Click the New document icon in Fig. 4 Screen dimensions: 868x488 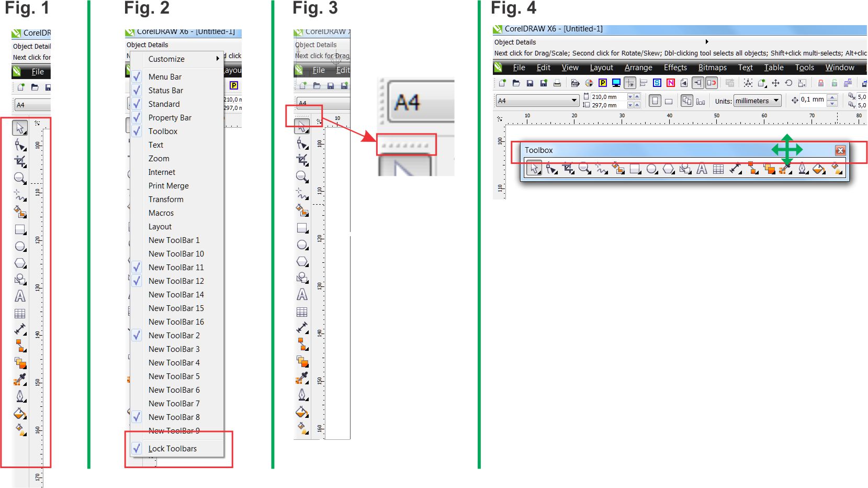click(x=502, y=83)
